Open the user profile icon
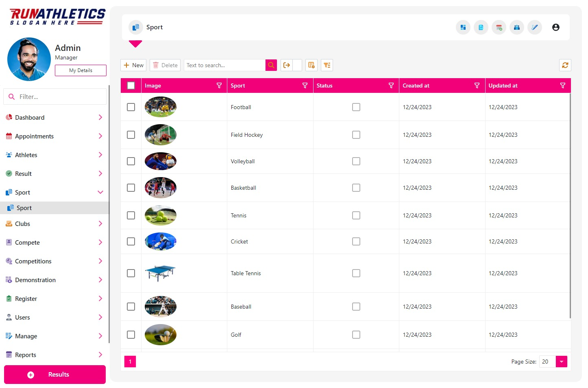The width and height of the screenshot is (588, 388). (x=556, y=27)
